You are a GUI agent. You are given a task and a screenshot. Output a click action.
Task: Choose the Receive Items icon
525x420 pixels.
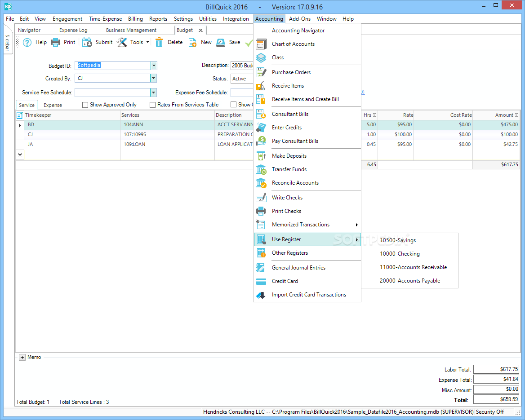261,86
